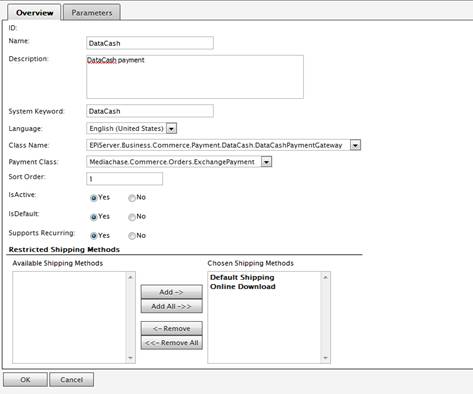Image resolution: width=473 pixels, height=394 pixels.
Task: Click the <- Remove button
Action: [172, 329]
